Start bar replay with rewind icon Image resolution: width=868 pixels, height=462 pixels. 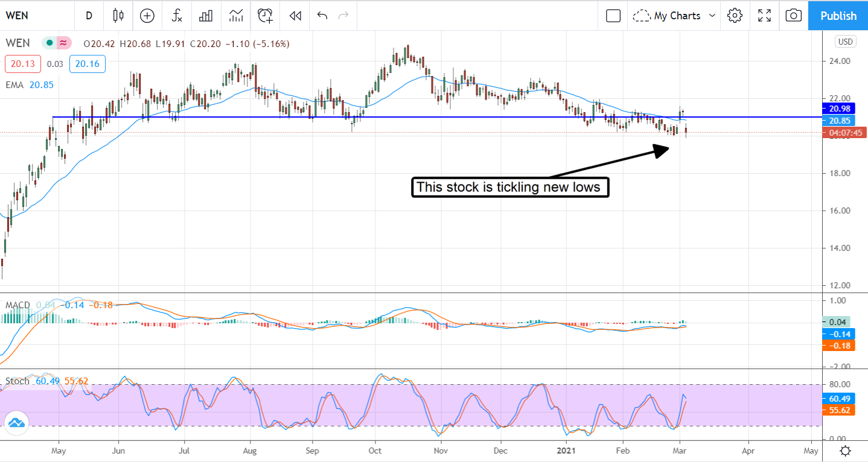click(x=295, y=16)
